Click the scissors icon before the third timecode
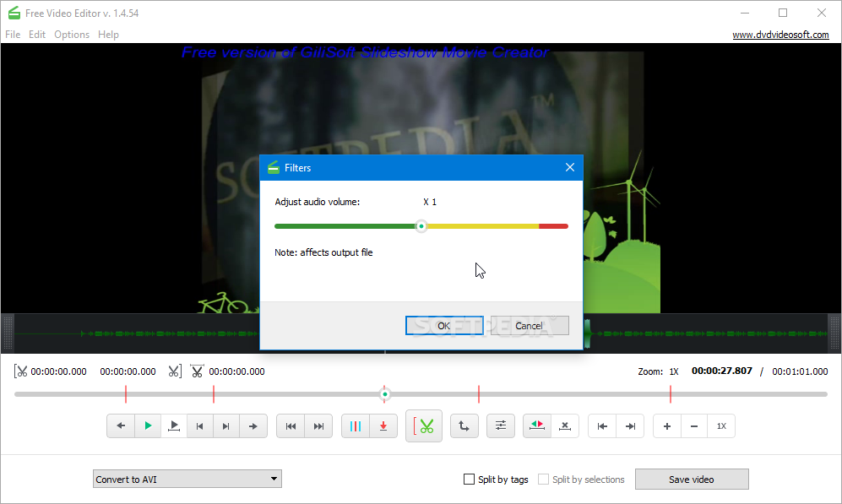Viewport: 842px width, 504px height. [197, 371]
